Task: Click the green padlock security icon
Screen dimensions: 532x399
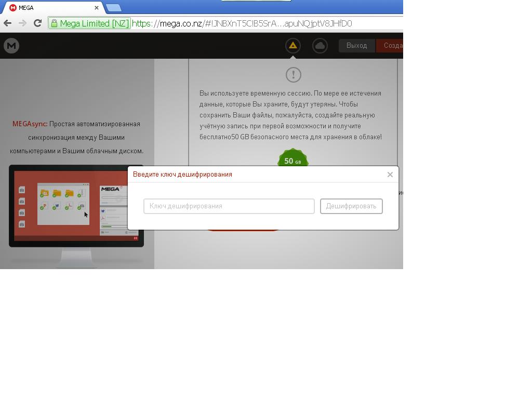Action: [54, 23]
